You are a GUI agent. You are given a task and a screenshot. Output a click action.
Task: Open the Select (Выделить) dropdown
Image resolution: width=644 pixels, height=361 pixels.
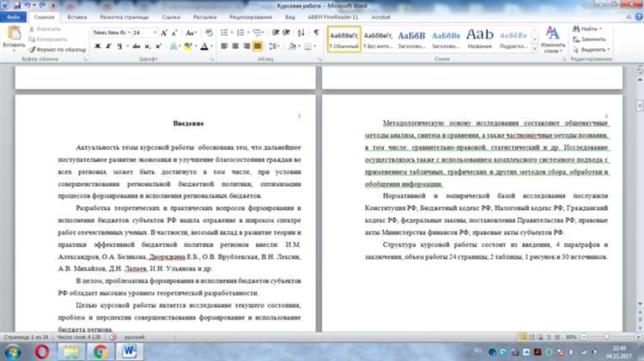click(x=592, y=50)
